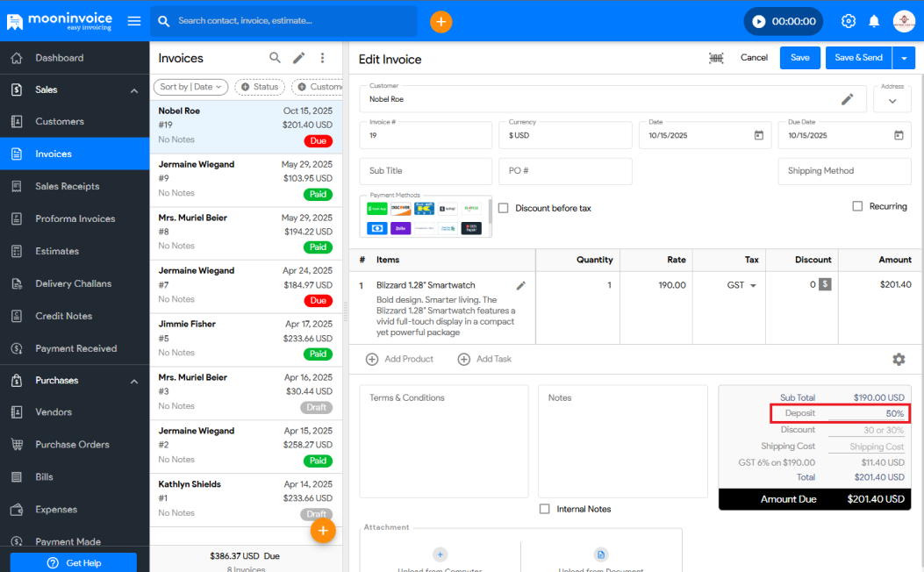
Task: Check the Recurring checkbox
Action: 857,206
